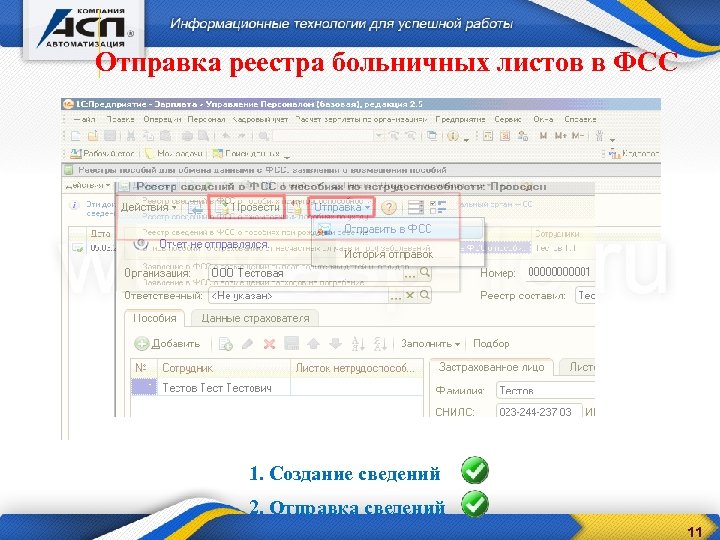
Task: Click the New document icon in main toolbar
Action: tap(76, 136)
